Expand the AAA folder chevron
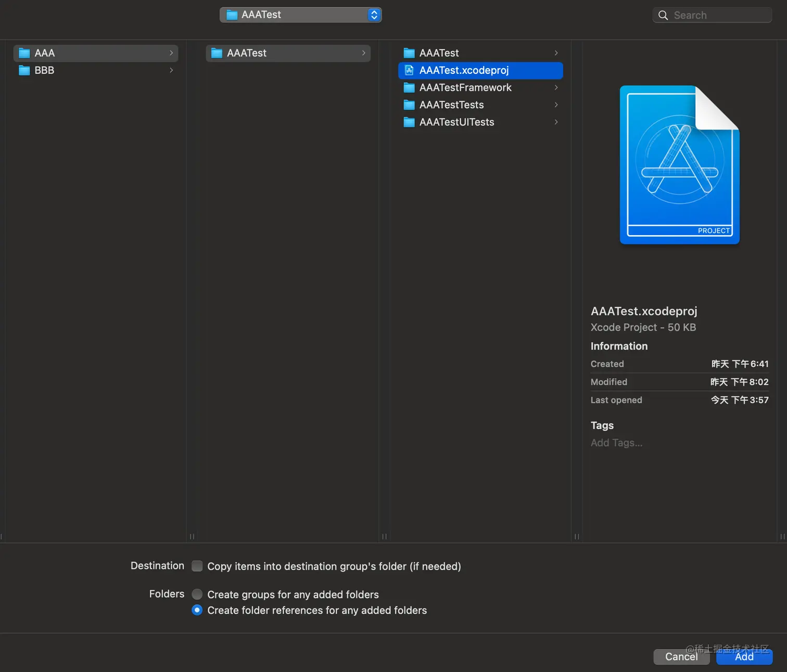 pos(171,53)
